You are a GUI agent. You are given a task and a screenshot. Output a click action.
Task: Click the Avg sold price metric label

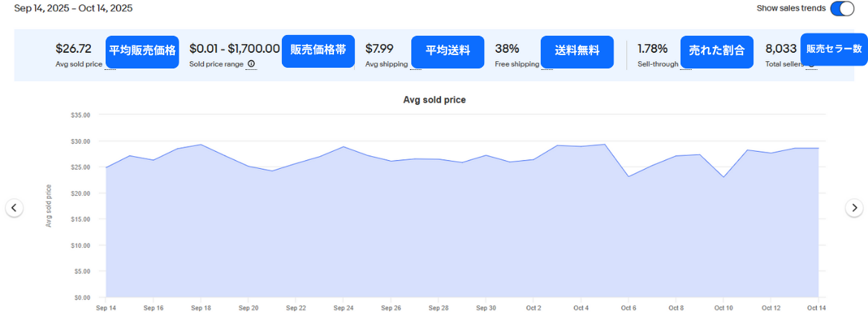[78, 64]
